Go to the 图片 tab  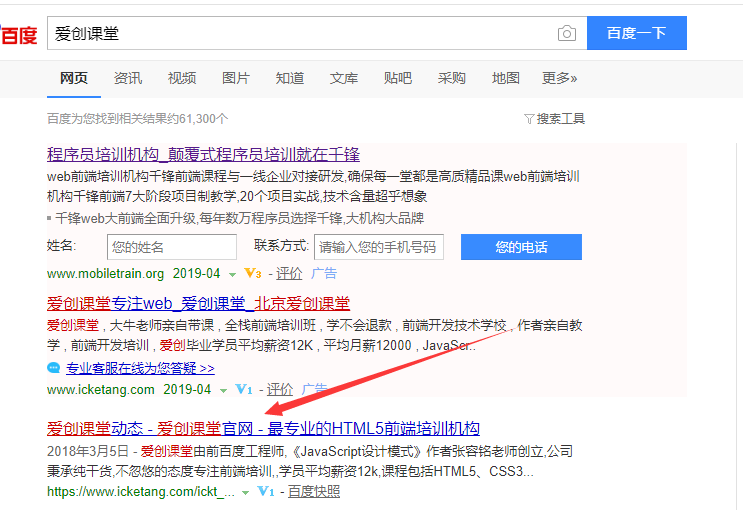[236, 78]
